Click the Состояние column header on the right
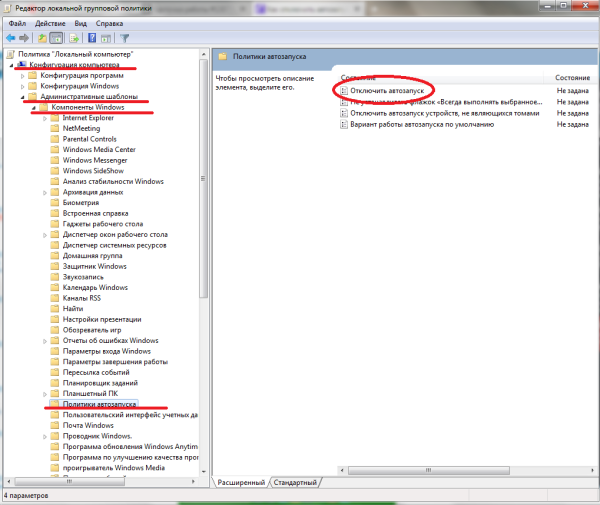The height and width of the screenshot is (505, 600). [572, 78]
